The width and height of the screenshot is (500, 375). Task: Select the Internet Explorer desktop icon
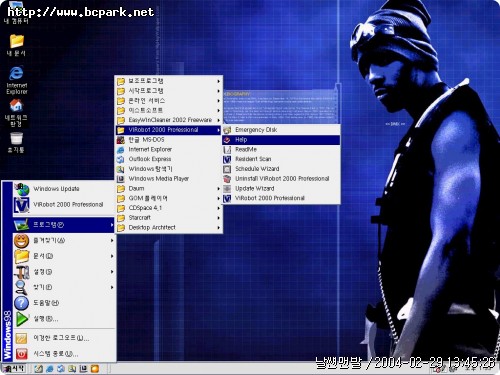pos(16,80)
